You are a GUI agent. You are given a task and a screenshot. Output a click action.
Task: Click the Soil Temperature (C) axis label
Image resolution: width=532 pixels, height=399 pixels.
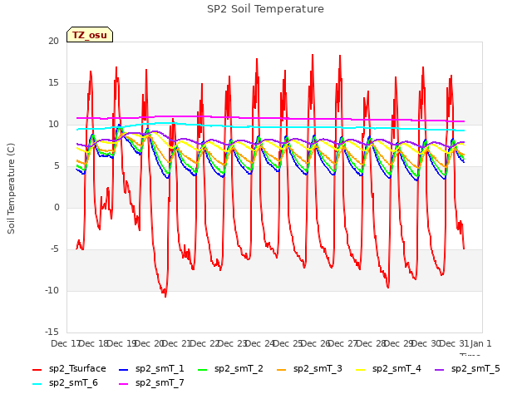pos(11,189)
